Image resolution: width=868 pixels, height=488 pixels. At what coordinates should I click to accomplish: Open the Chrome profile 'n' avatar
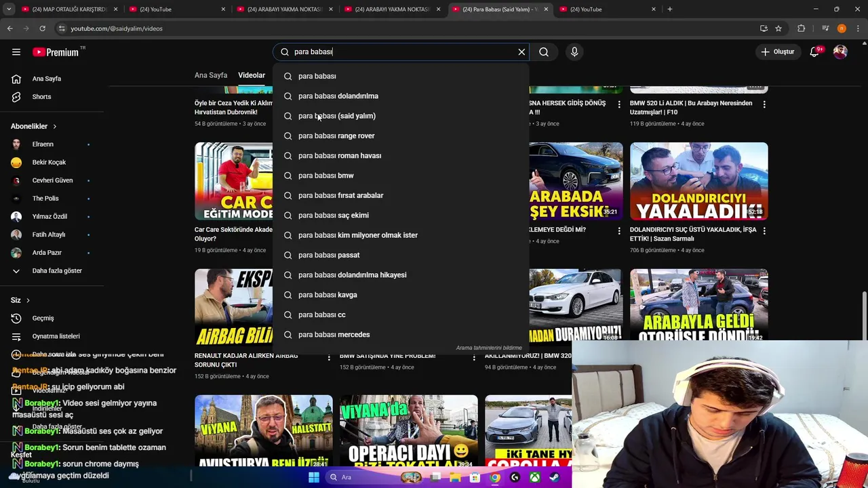pos(842,28)
